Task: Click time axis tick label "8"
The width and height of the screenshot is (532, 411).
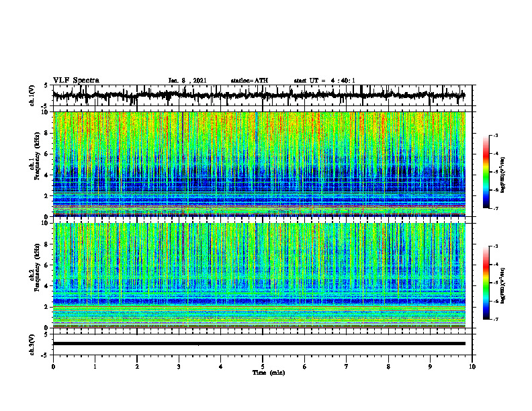Action: point(388,367)
